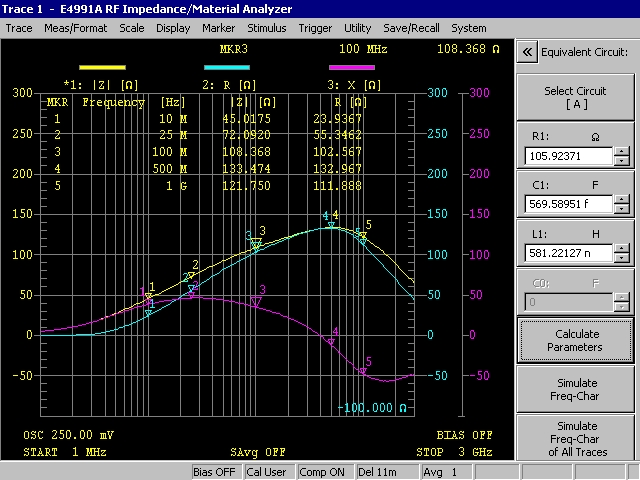
Task: Click the Bias OFF status bar indicator
Action: [214, 472]
